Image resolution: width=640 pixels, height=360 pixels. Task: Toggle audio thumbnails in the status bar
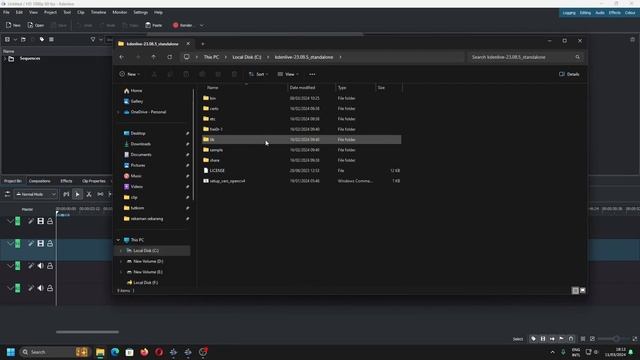[552, 339]
